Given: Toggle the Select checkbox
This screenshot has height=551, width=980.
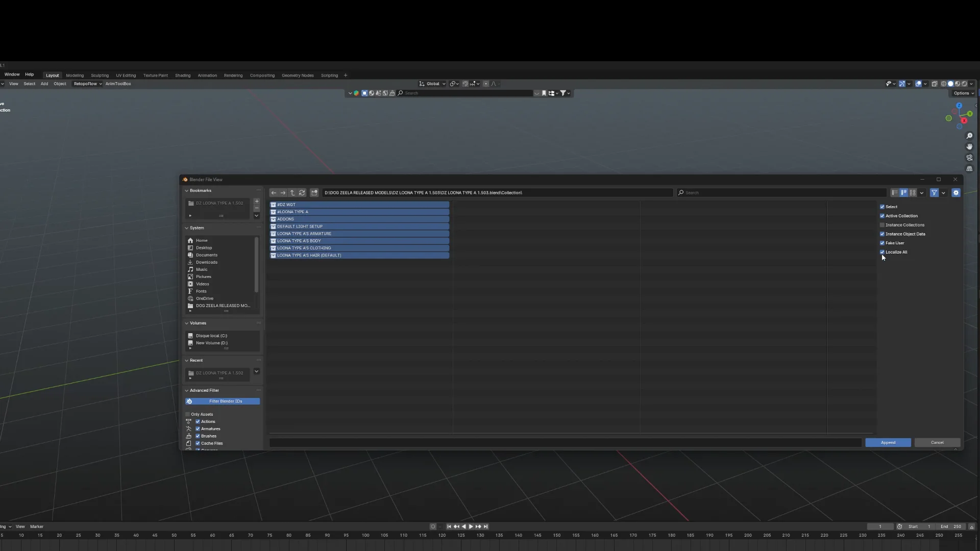Looking at the screenshot, I should tap(882, 207).
